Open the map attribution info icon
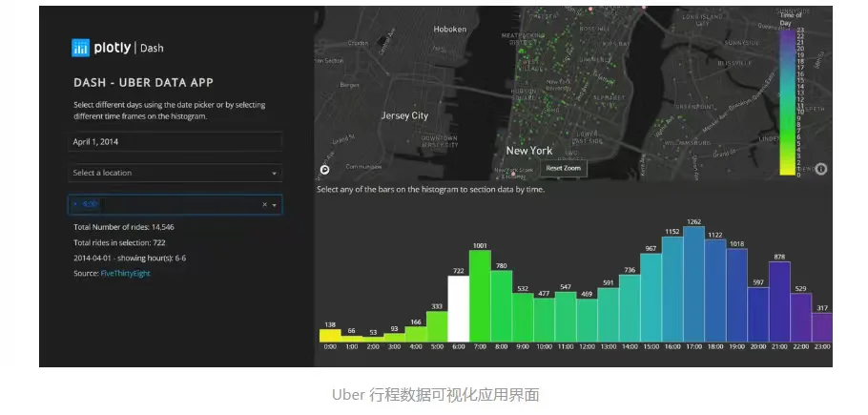The image size is (868, 415). pyautogui.click(x=821, y=169)
